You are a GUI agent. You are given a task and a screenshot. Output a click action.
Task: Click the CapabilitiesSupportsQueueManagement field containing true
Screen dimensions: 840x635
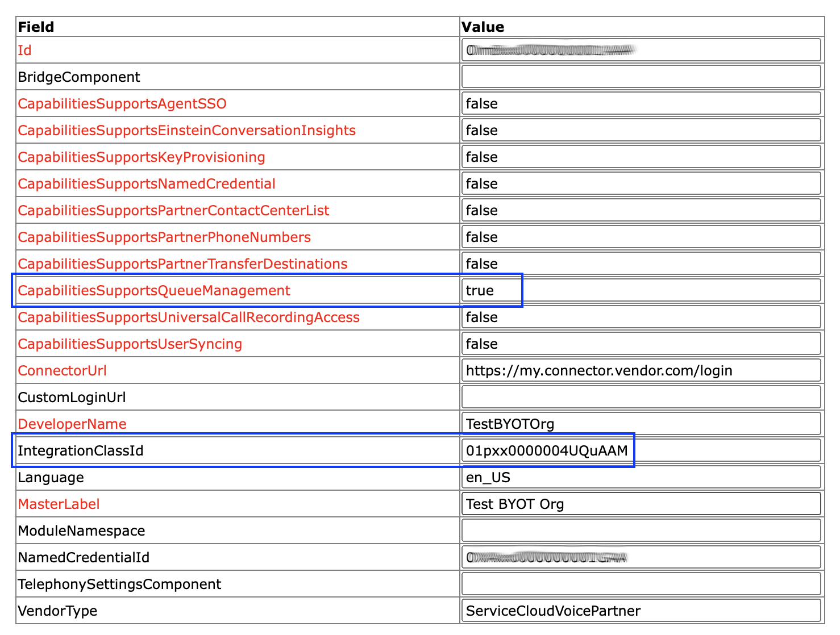[641, 290]
